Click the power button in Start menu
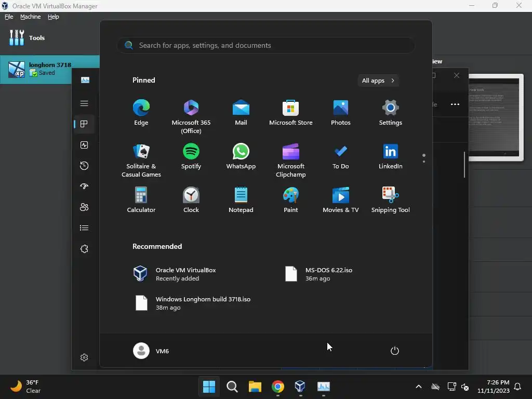The image size is (532, 399). pyautogui.click(x=395, y=351)
